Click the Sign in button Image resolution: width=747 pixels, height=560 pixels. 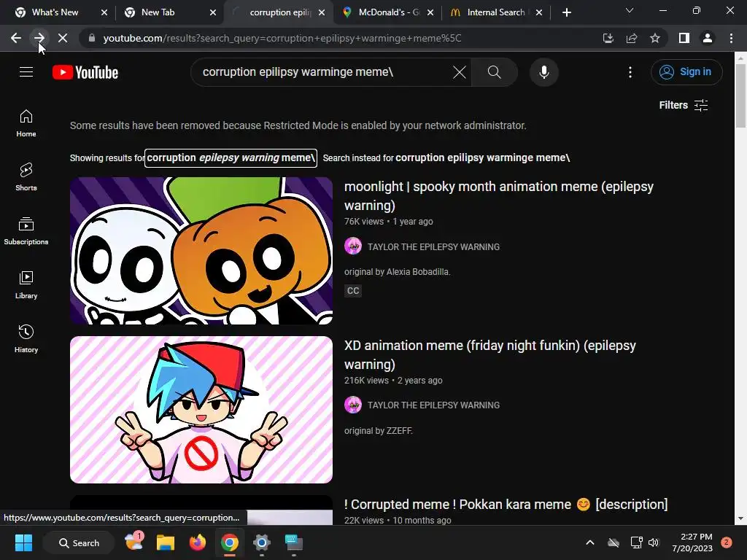(x=686, y=72)
